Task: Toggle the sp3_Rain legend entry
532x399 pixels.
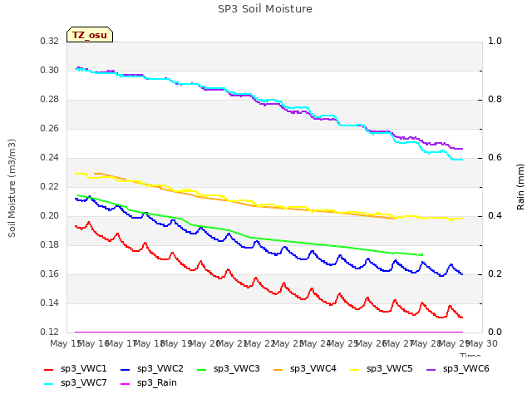Action: pos(149,383)
